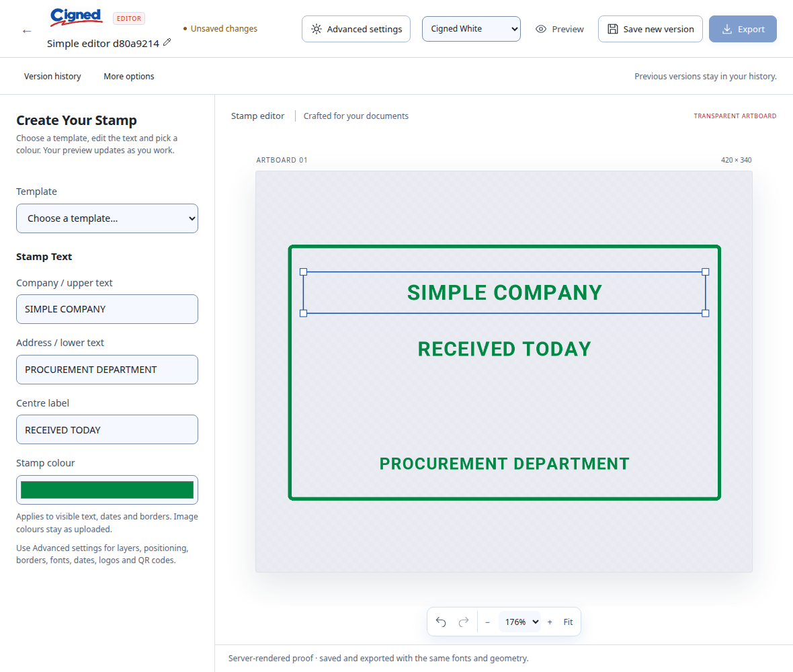Click the TRANSPARENT ARTBOARD label
This screenshot has width=793, height=672.
[735, 116]
